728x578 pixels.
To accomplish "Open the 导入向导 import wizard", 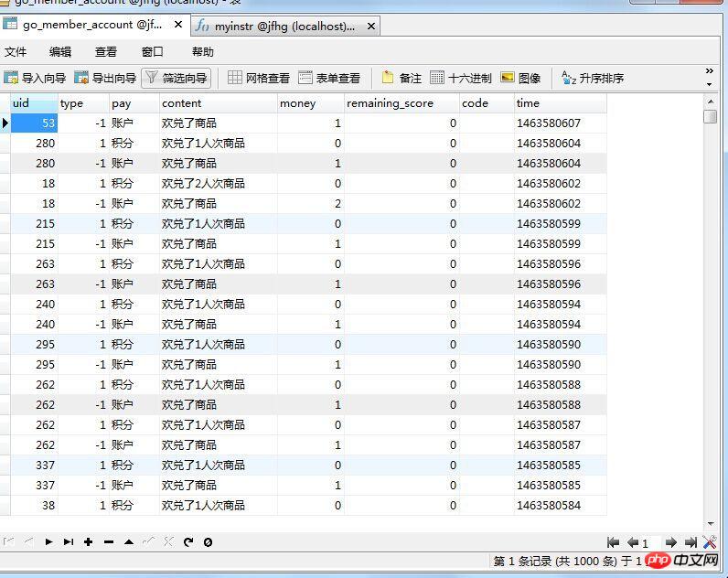I will tap(35, 79).
